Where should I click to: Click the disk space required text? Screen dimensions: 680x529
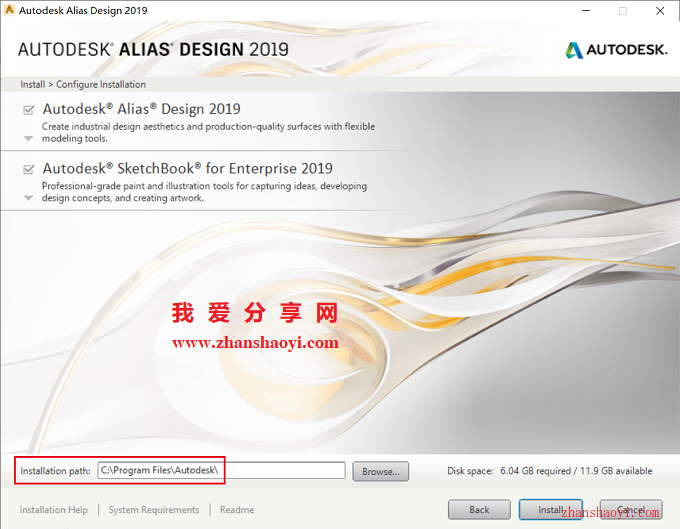pyautogui.click(x=549, y=471)
